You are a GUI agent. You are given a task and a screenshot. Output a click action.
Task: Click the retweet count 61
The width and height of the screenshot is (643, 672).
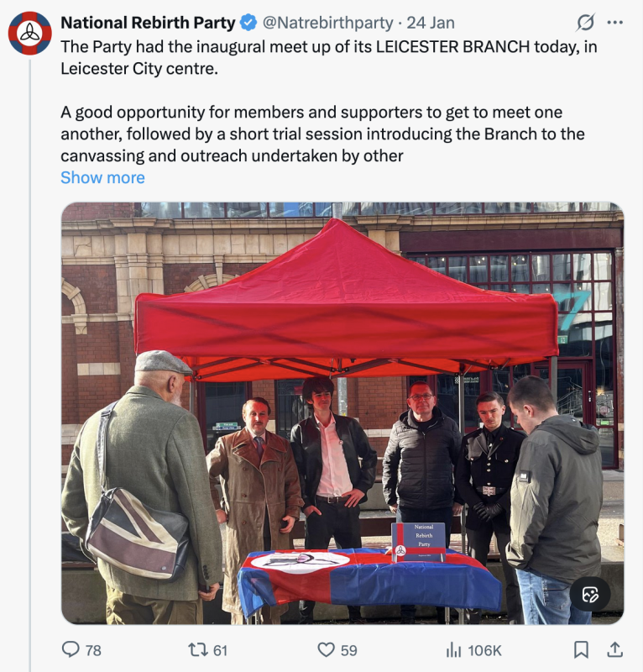click(220, 650)
